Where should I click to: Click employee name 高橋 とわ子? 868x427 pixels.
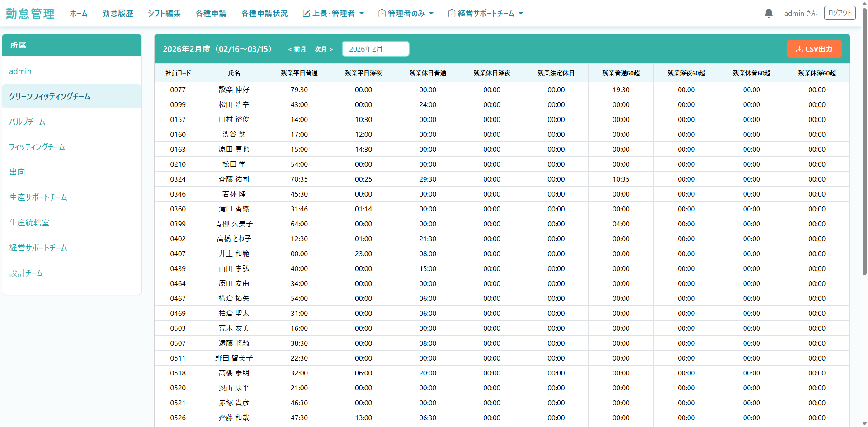point(234,239)
